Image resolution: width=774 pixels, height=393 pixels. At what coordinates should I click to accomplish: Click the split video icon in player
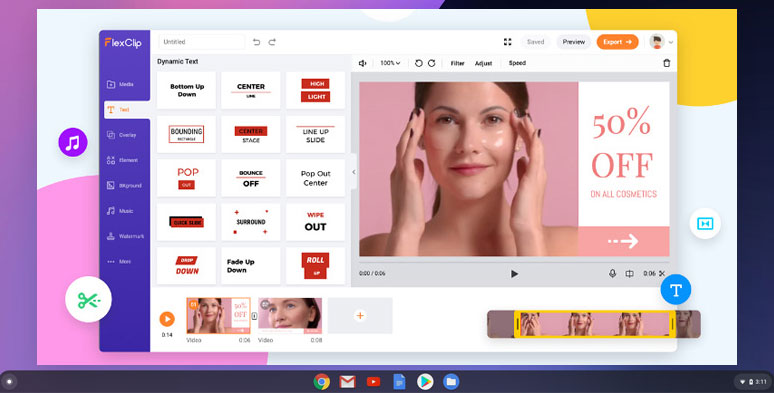click(629, 274)
